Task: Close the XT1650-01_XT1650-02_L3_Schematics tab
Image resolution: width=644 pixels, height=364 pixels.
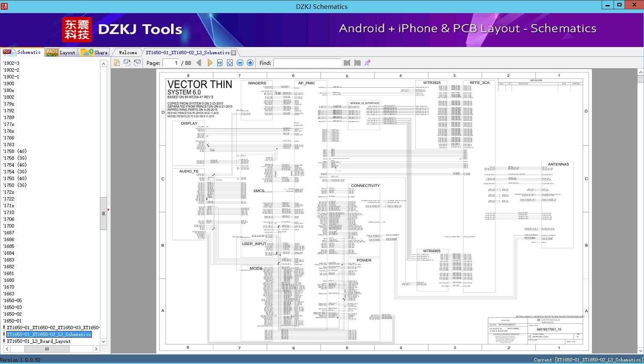Action: (233, 53)
